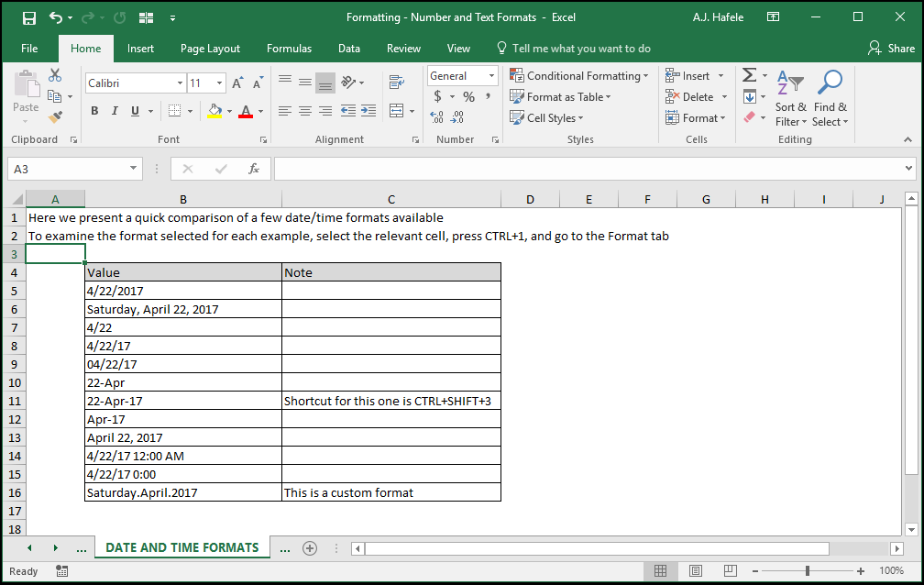Image resolution: width=924 pixels, height=585 pixels.
Task: Open Format as Table dropdown
Action: 560,96
